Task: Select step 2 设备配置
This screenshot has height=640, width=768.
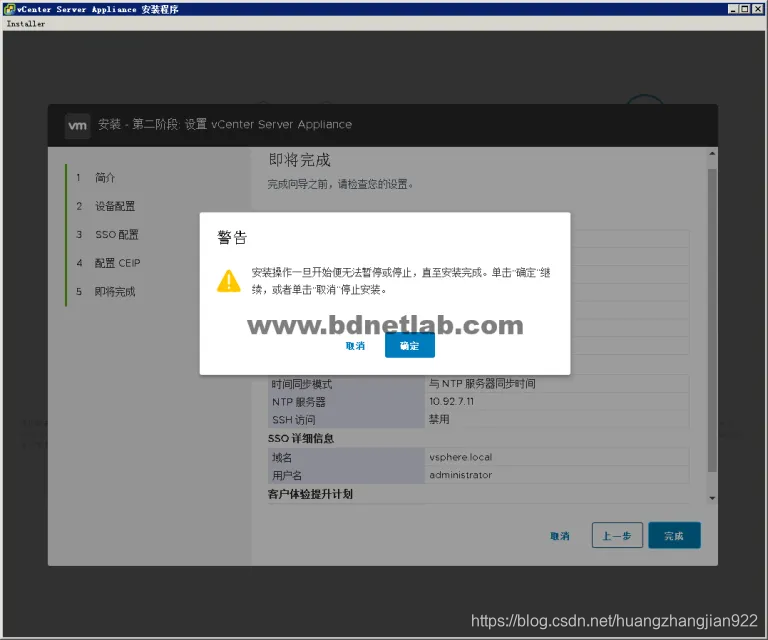Action: point(115,206)
